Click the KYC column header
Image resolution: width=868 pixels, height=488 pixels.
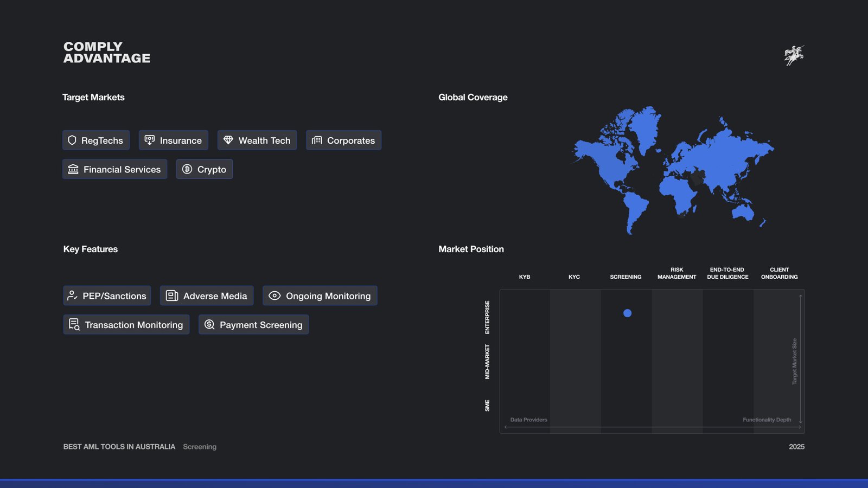[574, 277]
